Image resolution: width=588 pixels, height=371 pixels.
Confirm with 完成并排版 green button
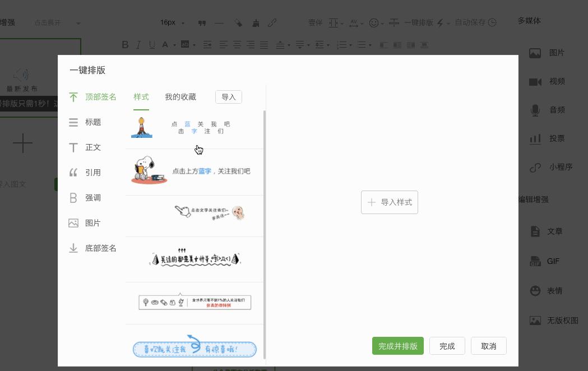pyautogui.click(x=398, y=346)
